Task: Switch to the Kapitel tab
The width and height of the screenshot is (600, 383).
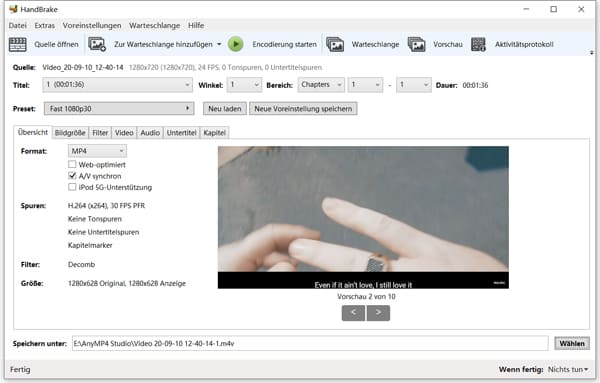Action: tap(214, 133)
